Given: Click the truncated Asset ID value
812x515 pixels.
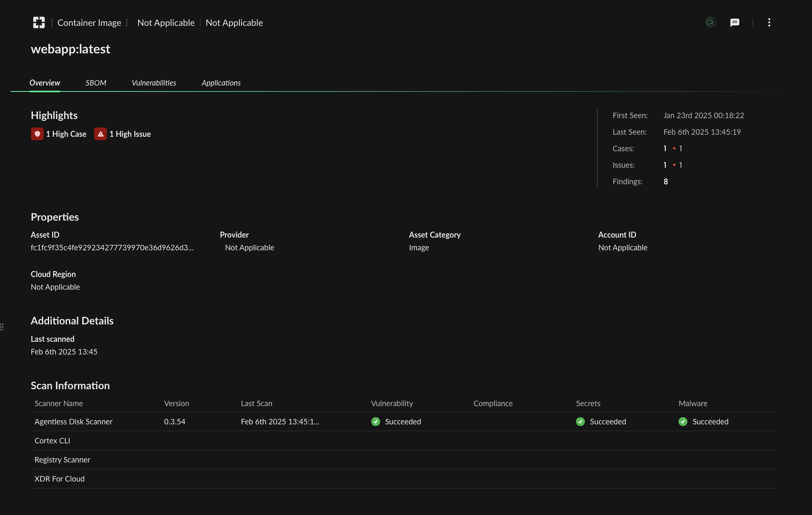Looking at the screenshot, I should pos(112,248).
